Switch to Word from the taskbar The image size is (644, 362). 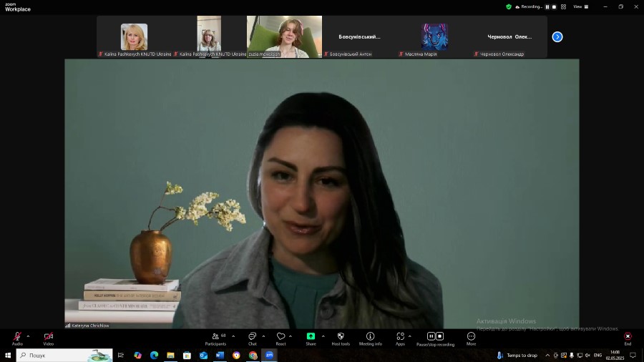point(220,355)
